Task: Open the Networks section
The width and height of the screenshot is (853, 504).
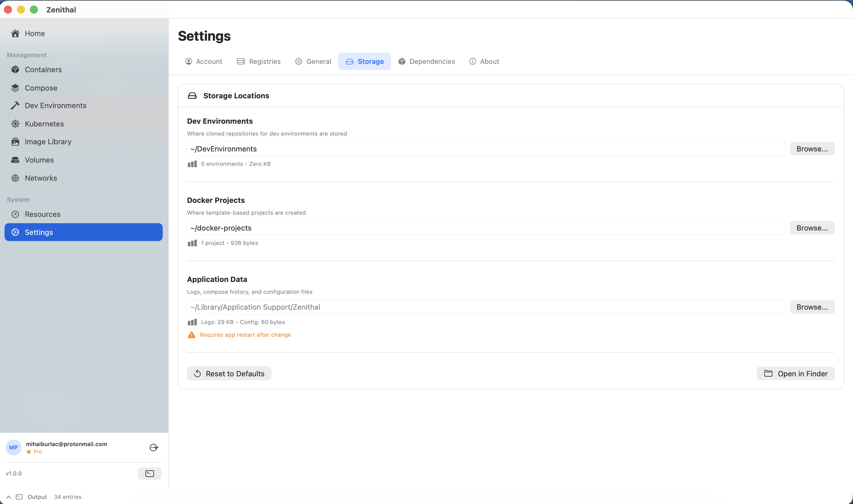Action: [41, 178]
